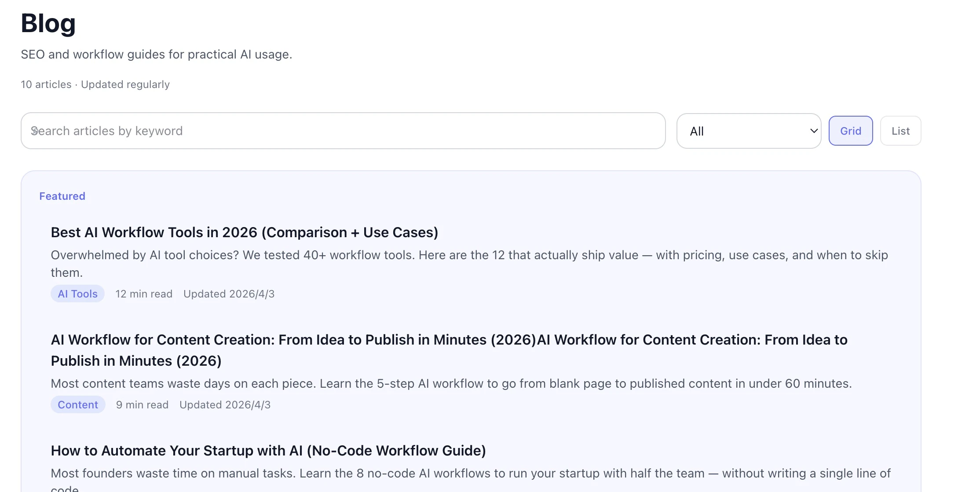The width and height of the screenshot is (980, 492).
Task: Switch to List view
Action: click(900, 131)
